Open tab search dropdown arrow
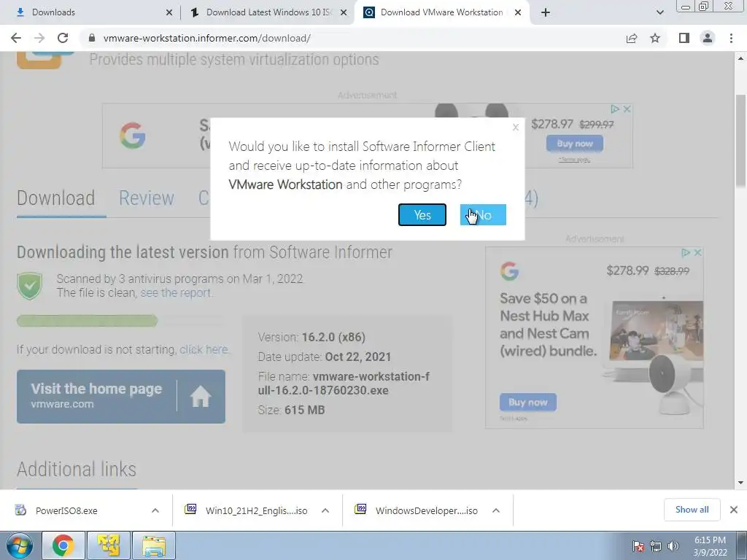This screenshot has width=747, height=560. pyautogui.click(x=659, y=12)
